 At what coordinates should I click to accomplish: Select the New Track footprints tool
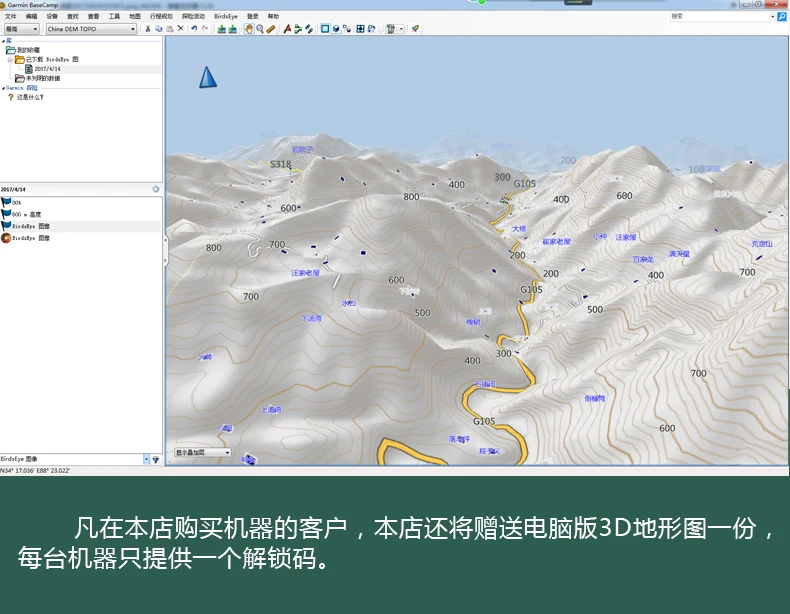pos(309,29)
